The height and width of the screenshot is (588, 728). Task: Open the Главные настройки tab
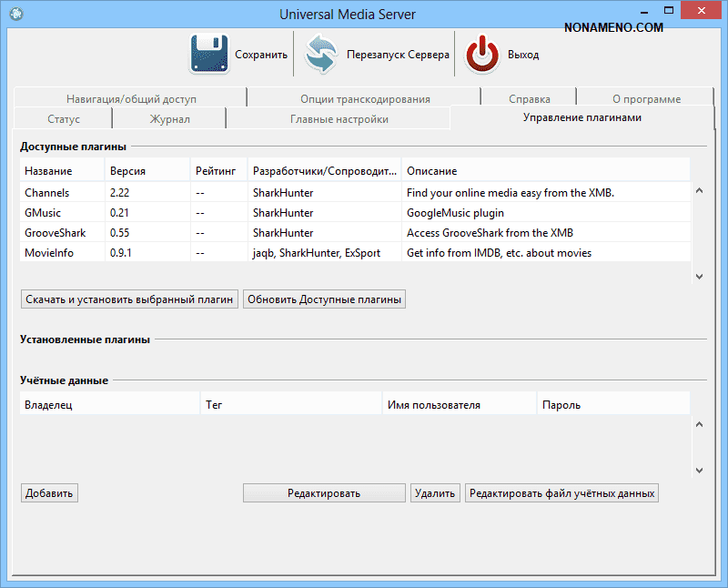coord(339,119)
